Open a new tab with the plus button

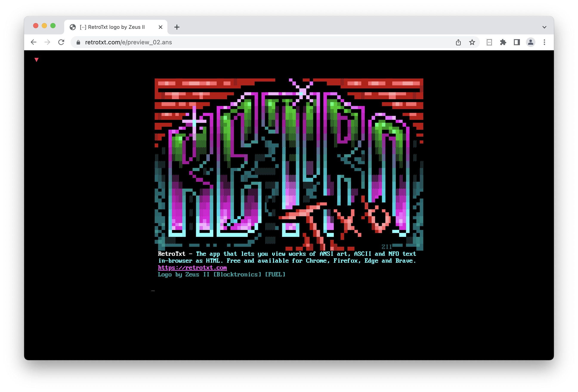[177, 27]
